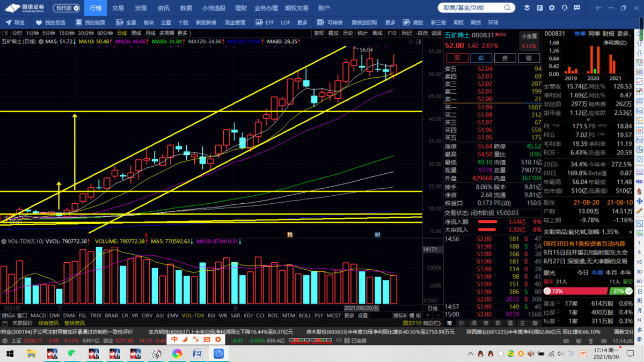Image resolution: width=644 pixels, height=362 pixels.
Task: Click the 买 buy button
Action: (457, 58)
